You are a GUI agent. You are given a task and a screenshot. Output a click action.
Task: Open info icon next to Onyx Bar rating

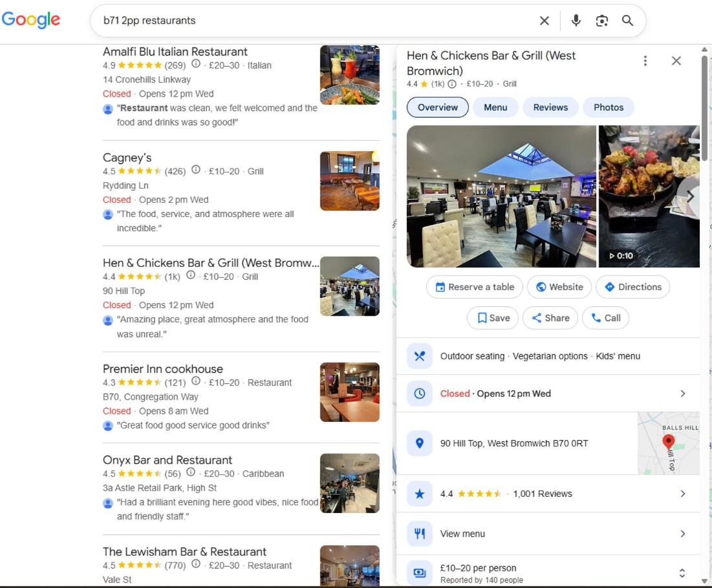[191, 472]
